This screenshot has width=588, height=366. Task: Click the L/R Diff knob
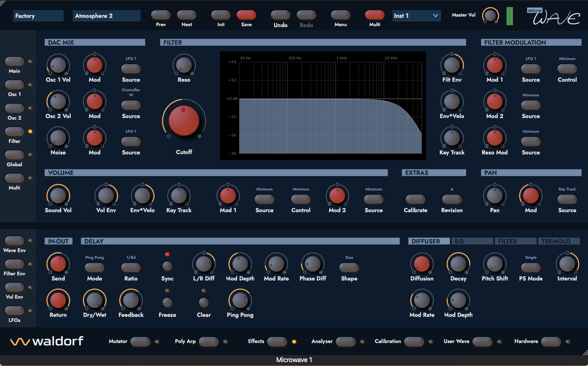(204, 263)
